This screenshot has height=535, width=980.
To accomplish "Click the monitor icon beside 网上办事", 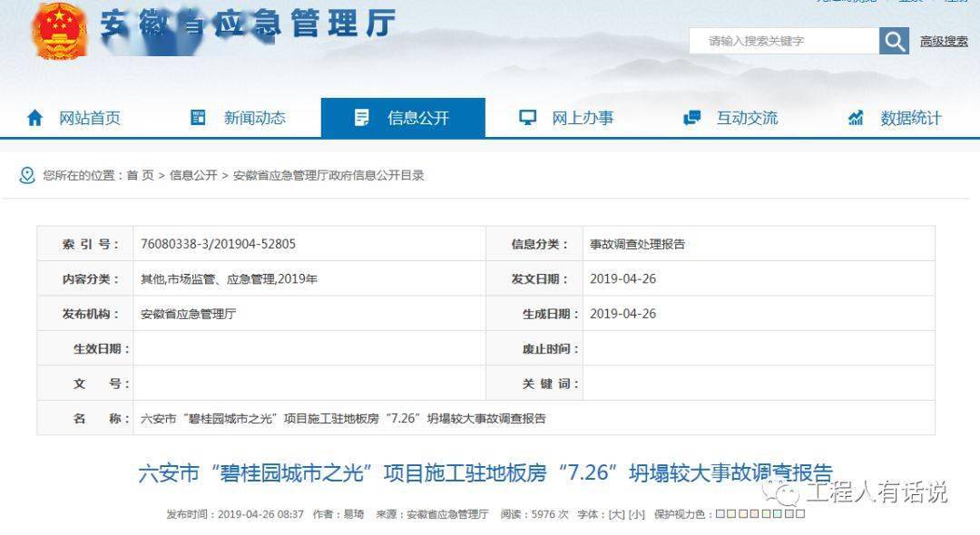I will coord(527,118).
